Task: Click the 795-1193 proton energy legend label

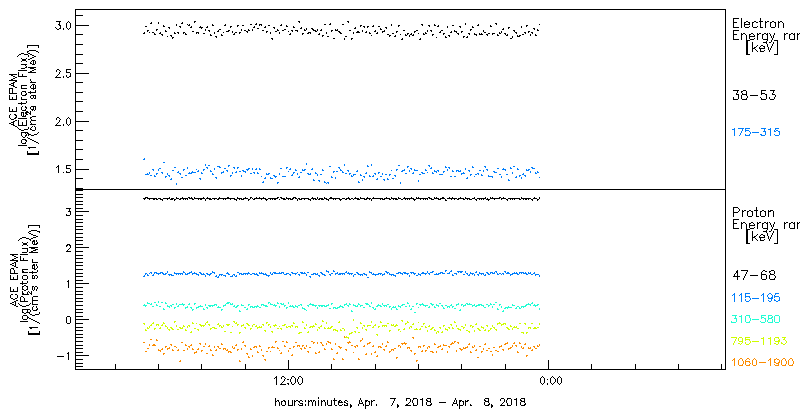Action: (759, 341)
